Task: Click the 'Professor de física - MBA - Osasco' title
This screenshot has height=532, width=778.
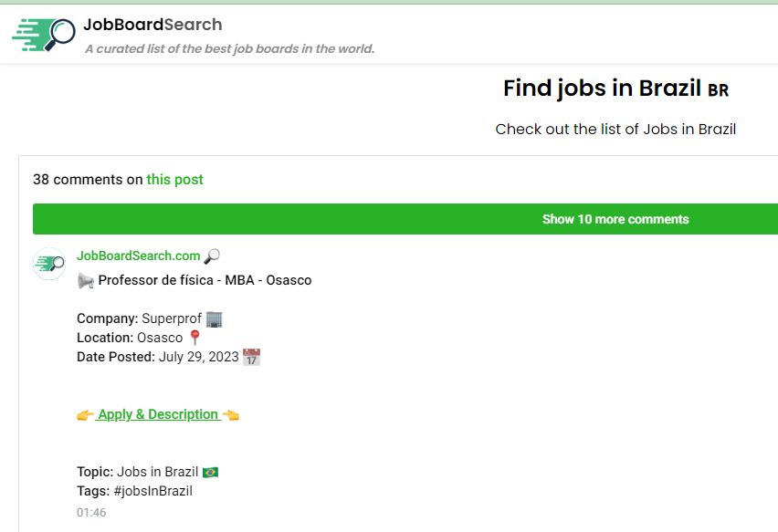Action: click(205, 280)
